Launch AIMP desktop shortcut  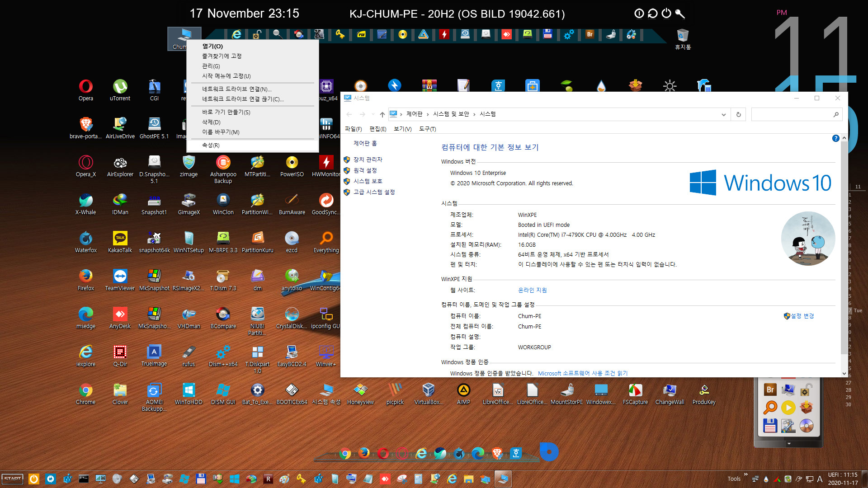pos(463,394)
